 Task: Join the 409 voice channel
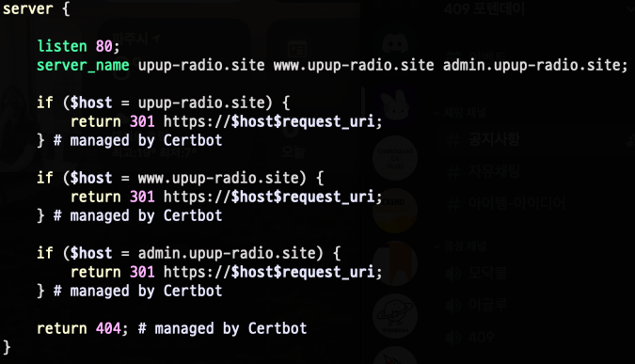click(470, 337)
